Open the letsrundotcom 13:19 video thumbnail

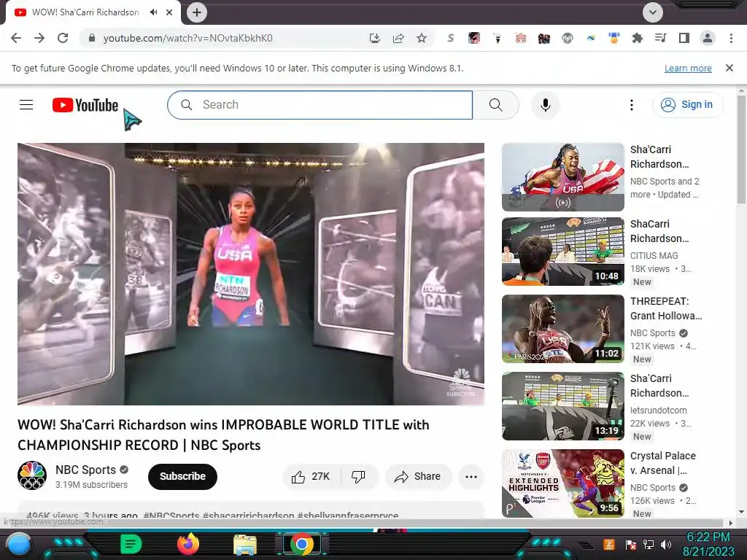click(563, 406)
